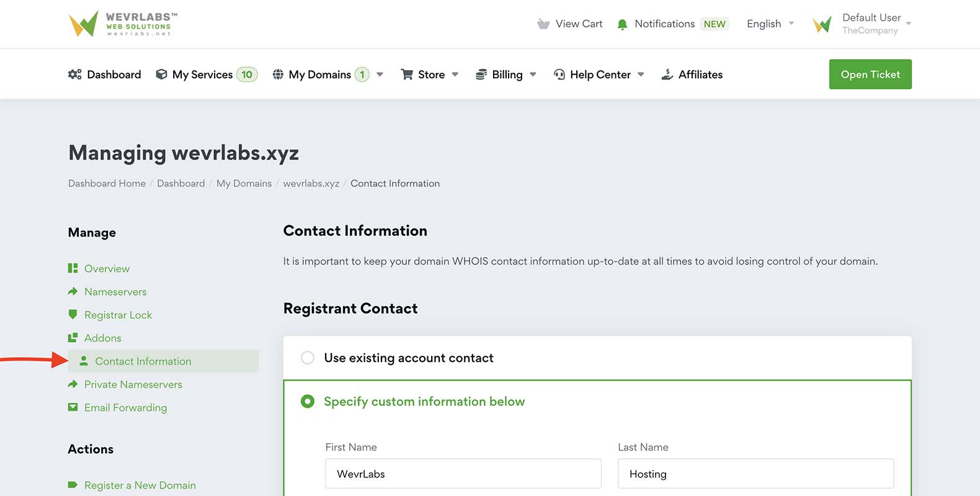Click the Notifications bell icon
Screen dimensions: 980x496
(622, 24)
